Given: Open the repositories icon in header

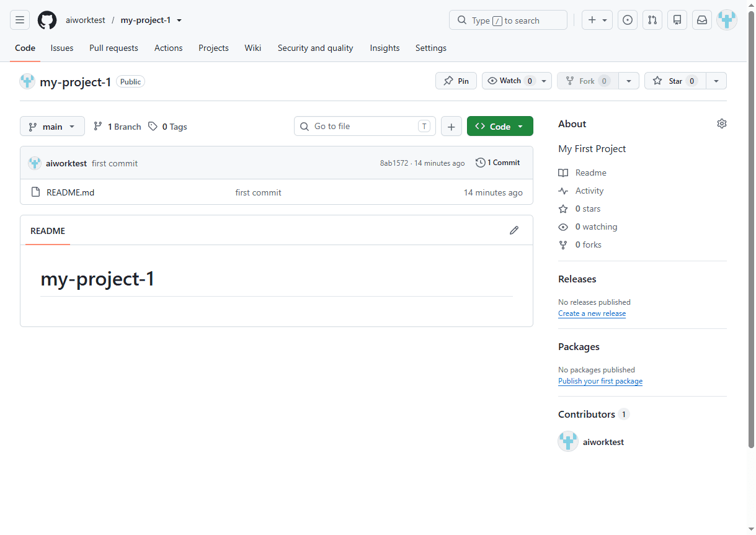Looking at the screenshot, I should (x=677, y=20).
